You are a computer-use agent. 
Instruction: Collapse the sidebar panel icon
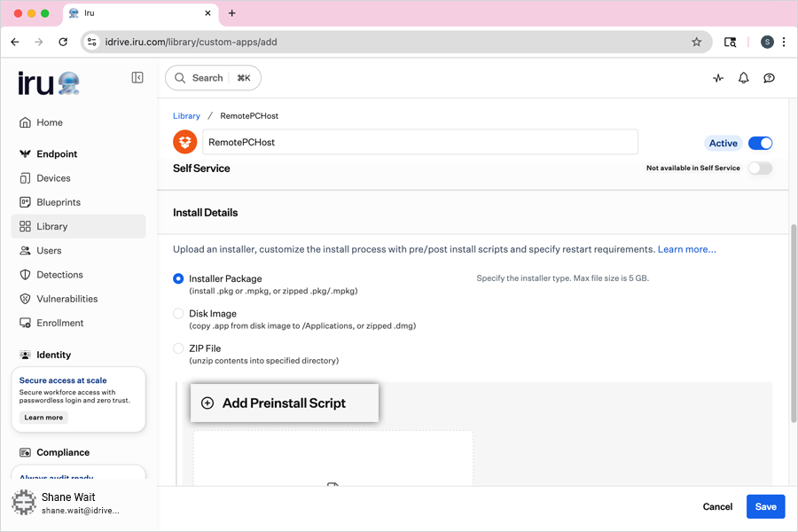pyautogui.click(x=137, y=78)
